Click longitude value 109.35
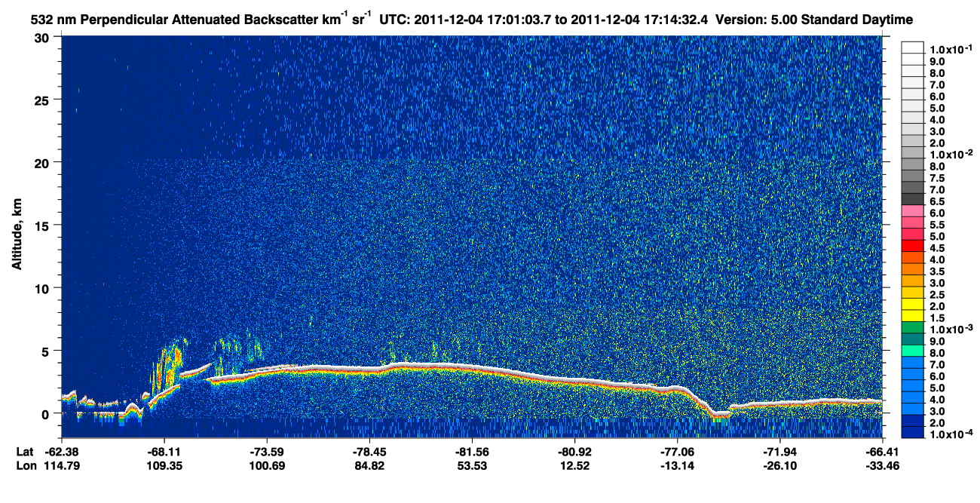 point(164,465)
